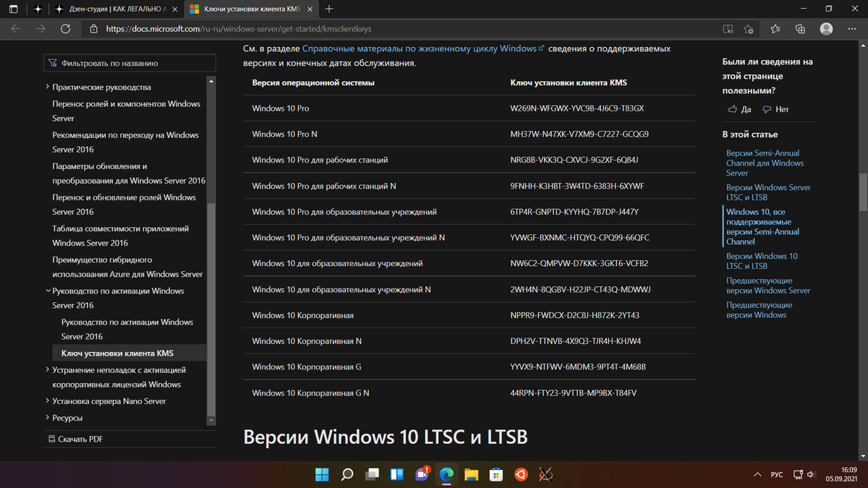This screenshot has height=488, width=868.
Task: Open Microsoft Store from the taskbar
Action: click(497, 475)
